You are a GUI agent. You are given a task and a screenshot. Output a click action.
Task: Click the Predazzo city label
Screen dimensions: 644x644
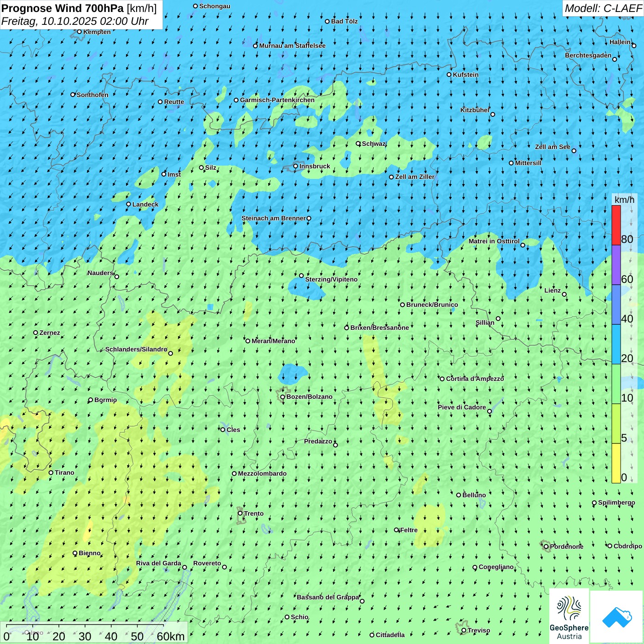[x=318, y=441]
